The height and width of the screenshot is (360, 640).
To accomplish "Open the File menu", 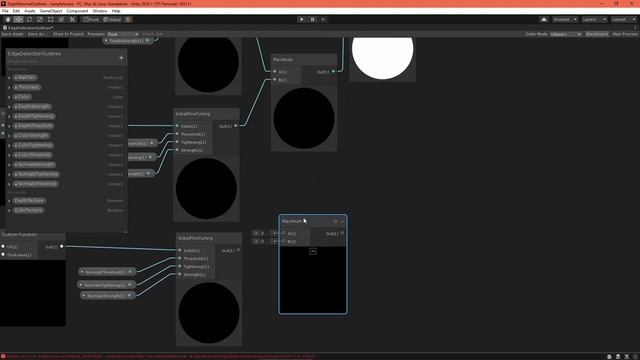I will (x=5, y=11).
